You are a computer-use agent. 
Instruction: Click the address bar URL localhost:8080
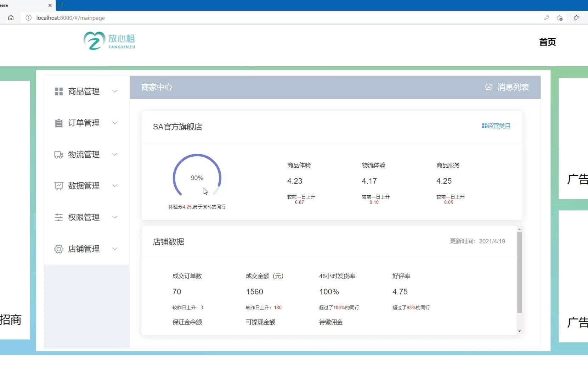click(x=70, y=18)
